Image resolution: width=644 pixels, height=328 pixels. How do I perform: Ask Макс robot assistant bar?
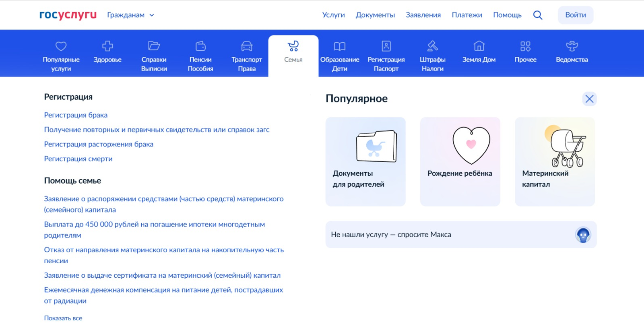(461, 235)
